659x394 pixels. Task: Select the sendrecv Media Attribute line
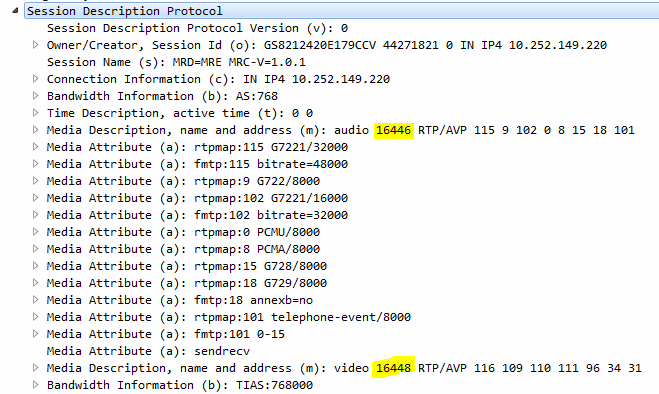pos(148,351)
